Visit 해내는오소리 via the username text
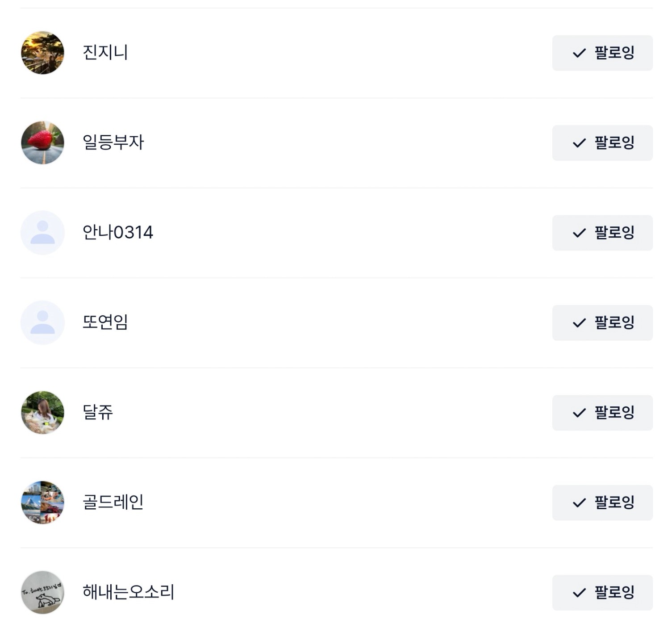The width and height of the screenshot is (672, 636). (x=129, y=592)
